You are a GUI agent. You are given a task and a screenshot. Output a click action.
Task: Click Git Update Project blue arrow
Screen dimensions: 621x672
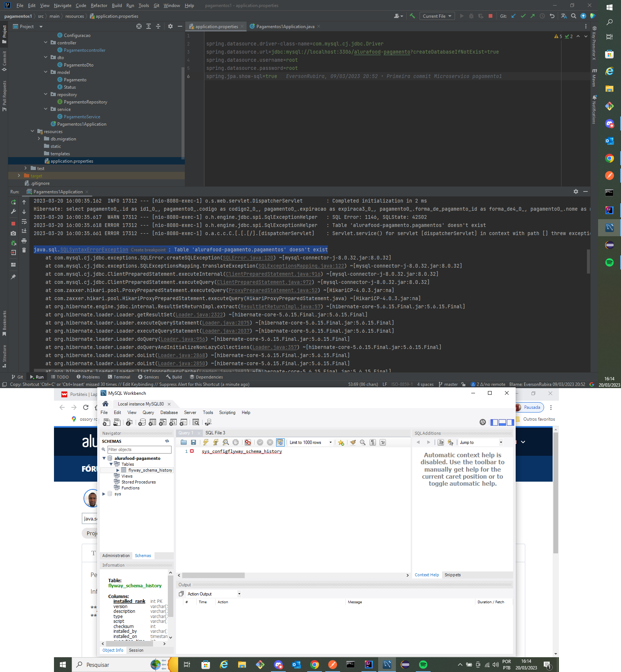coord(513,16)
